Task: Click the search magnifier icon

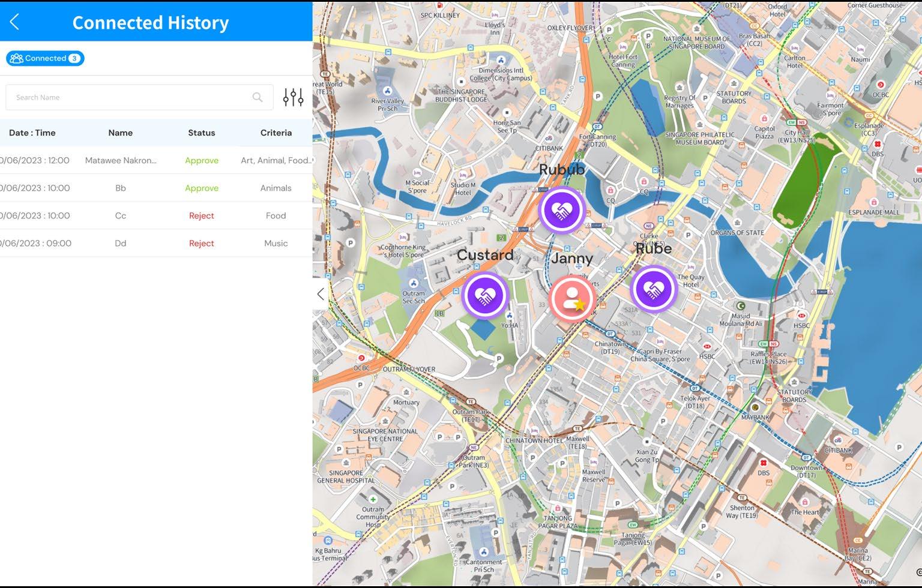Action: pyautogui.click(x=258, y=97)
